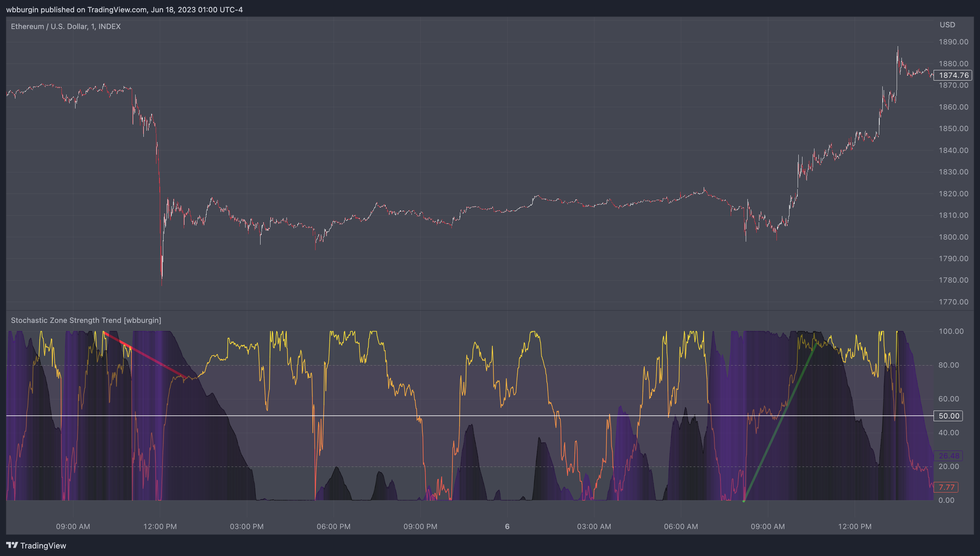Click the 06:00 AM time axis label
The height and width of the screenshot is (556, 980).
click(681, 526)
